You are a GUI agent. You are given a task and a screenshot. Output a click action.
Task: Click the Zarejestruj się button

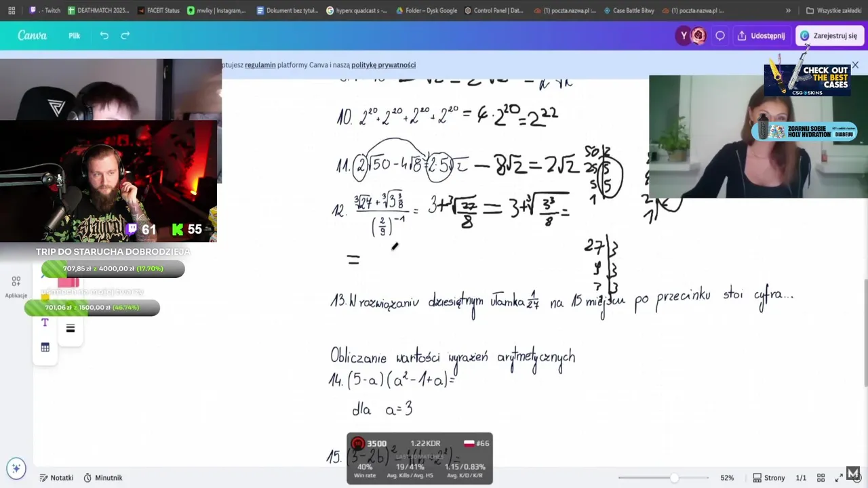[x=829, y=36]
